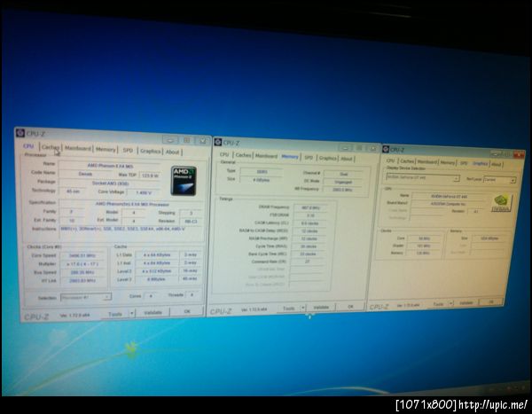Viewport: 532px width, 414px height.
Task: Open Graphics tab in the Memory timings window
Action: (327, 158)
